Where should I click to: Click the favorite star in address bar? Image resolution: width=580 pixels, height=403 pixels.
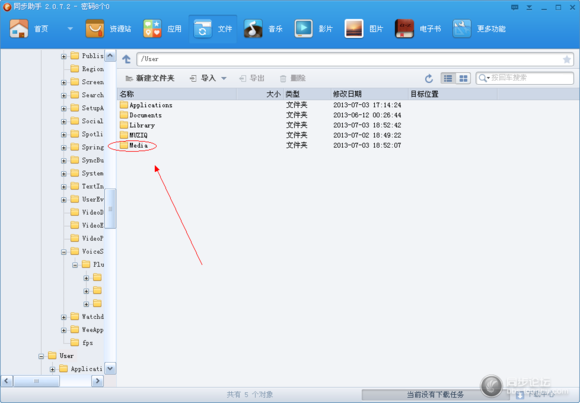click(566, 59)
